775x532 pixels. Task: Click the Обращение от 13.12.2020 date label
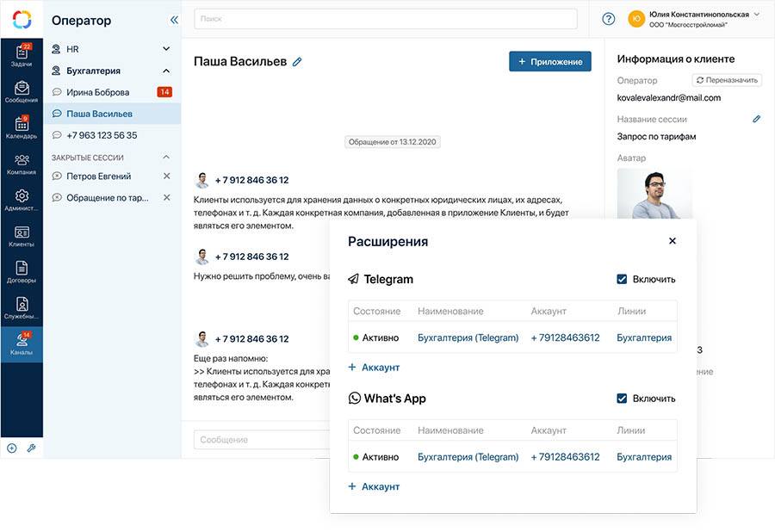pos(393,142)
